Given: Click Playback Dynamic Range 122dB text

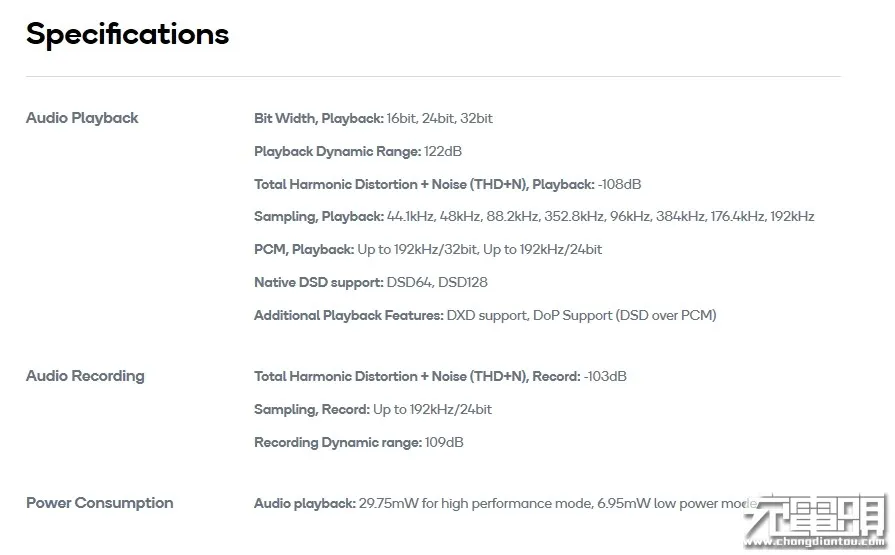Looking at the screenshot, I should (x=358, y=151).
